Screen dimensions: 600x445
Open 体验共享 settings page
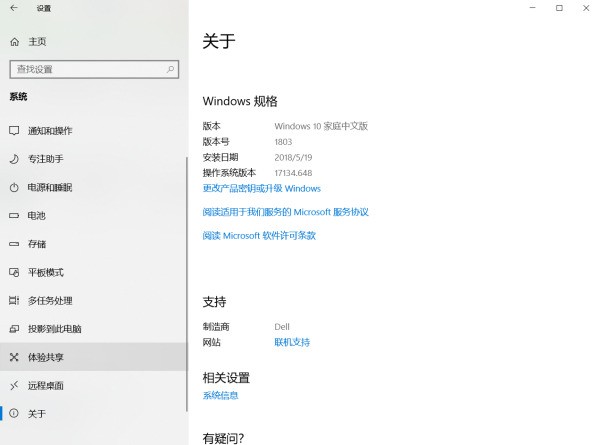[x=93, y=357]
